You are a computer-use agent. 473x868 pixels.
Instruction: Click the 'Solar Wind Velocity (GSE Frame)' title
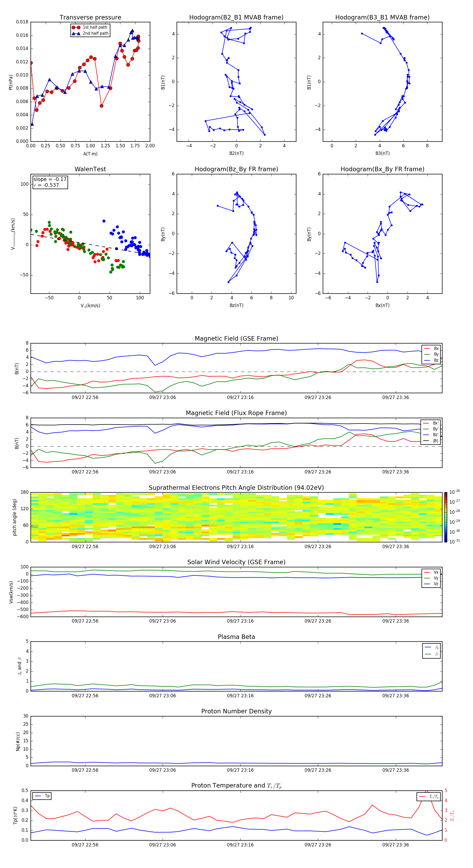coord(236,562)
